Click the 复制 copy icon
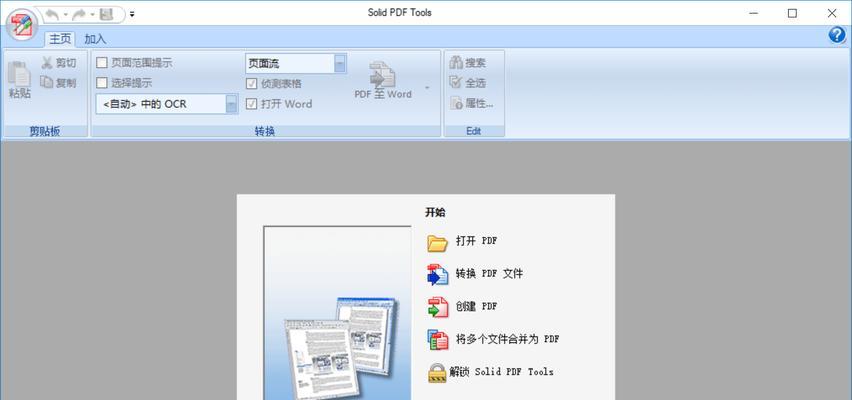 pos(47,83)
